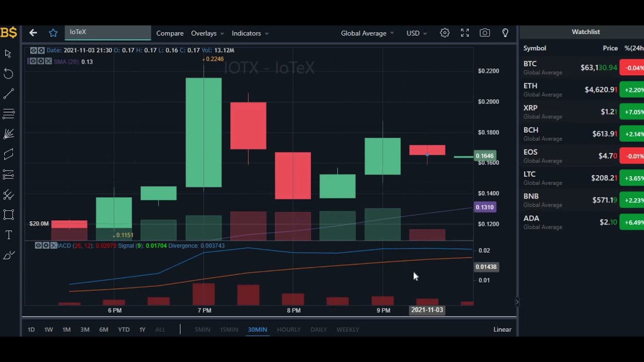
Task: Open SMA (20) indicator settings gear
Action: 40,61
